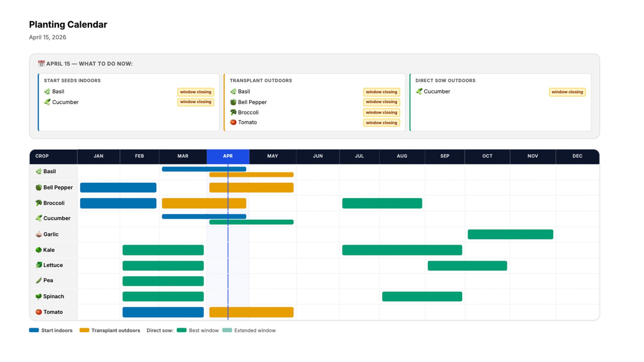Click Garlic's green direct sow bar in autumn

[510, 234]
